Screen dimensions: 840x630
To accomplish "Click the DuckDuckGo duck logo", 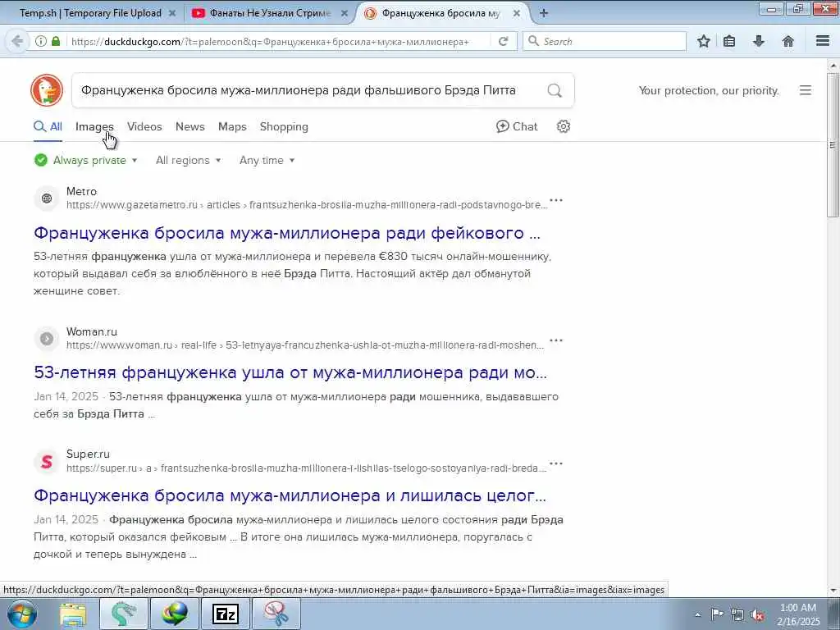I will click(x=47, y=90).
